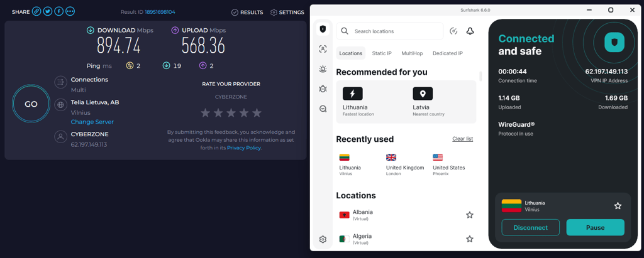Favorite Algeria with star icon
This screenshot has height=258, width=644.
coord(470,239)
